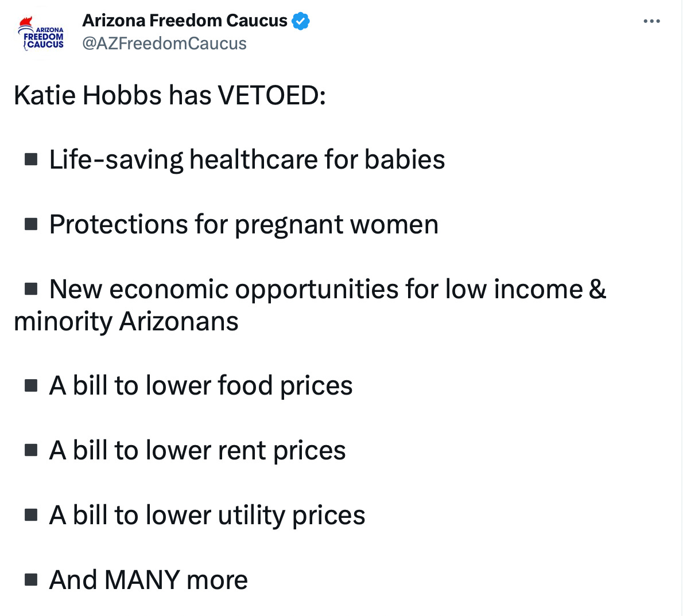The width and height of the screenshot is (683, 616).
Task: Click the 'And MANY more' text
Action: coord(148,580)
